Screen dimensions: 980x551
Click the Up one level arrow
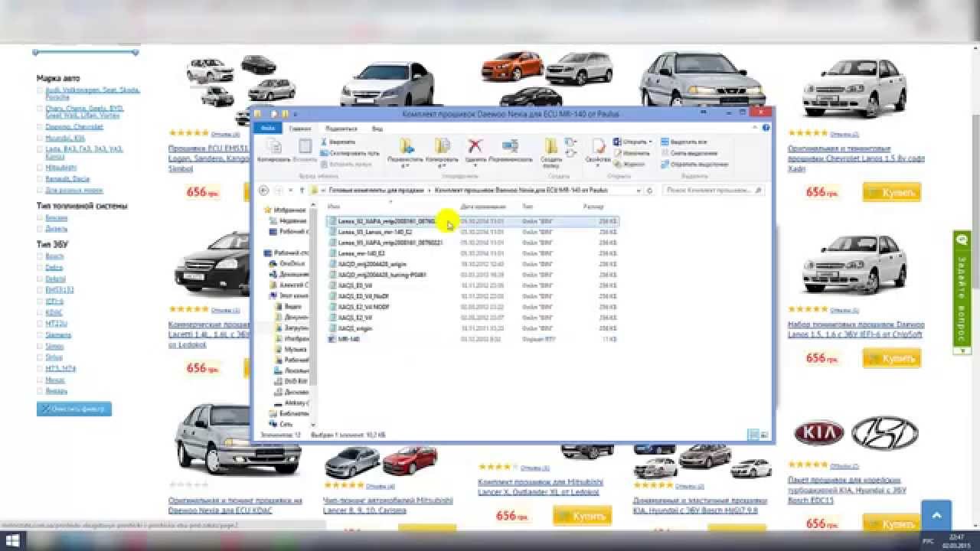(302, 191)
